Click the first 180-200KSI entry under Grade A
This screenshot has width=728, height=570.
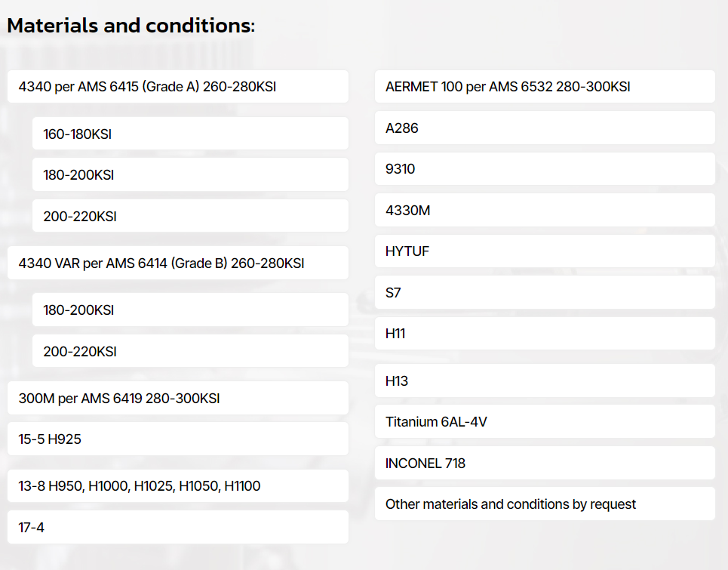coord(190,174)
